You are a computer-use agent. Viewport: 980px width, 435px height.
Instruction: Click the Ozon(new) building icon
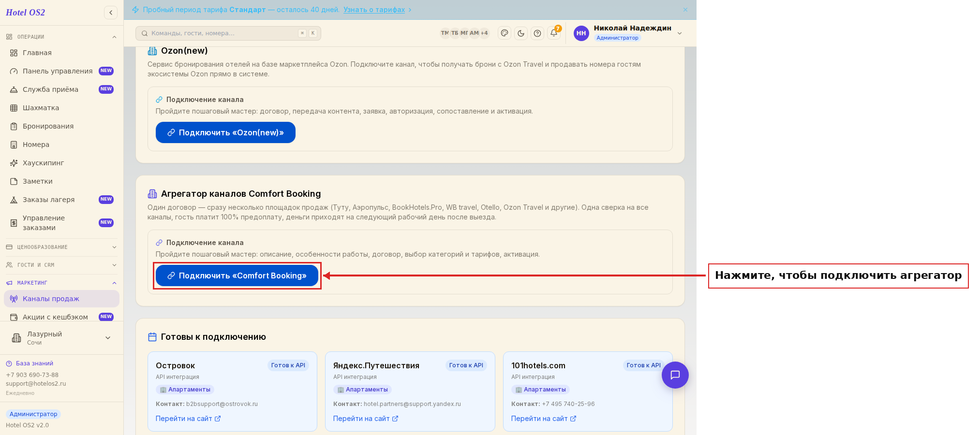tap(152, 51)
